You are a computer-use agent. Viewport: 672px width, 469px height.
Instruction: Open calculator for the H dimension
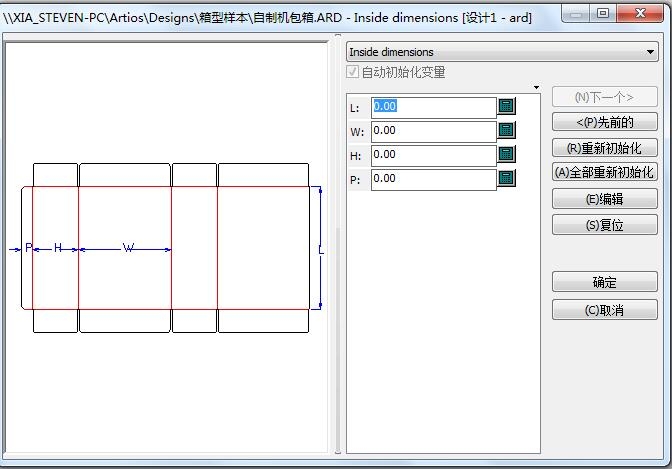click(x=506, y=154)
